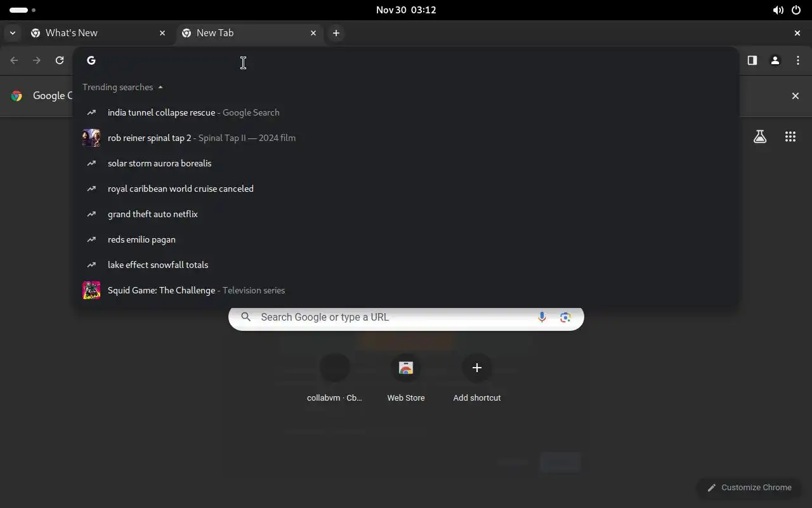Click the Search Google or type a URL box
Screen dimensions: 812x508
pyautogui.click(x=406, y=317)
